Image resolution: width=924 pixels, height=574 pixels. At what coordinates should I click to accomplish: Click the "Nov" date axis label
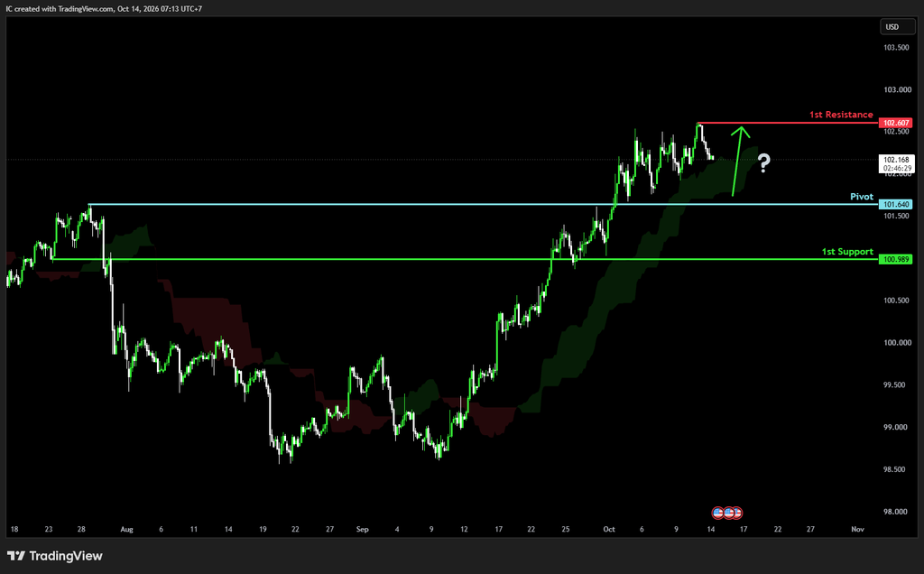[x=857, y=529]
